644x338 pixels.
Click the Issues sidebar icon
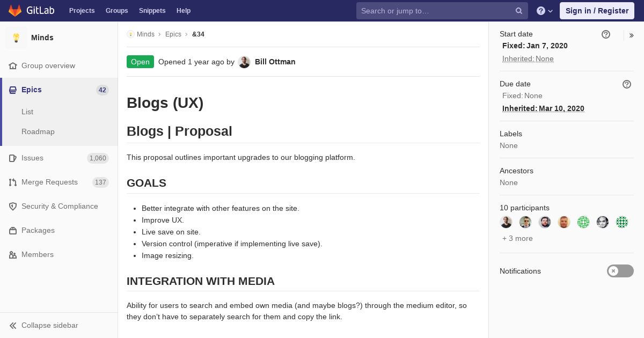coord(13,158)
